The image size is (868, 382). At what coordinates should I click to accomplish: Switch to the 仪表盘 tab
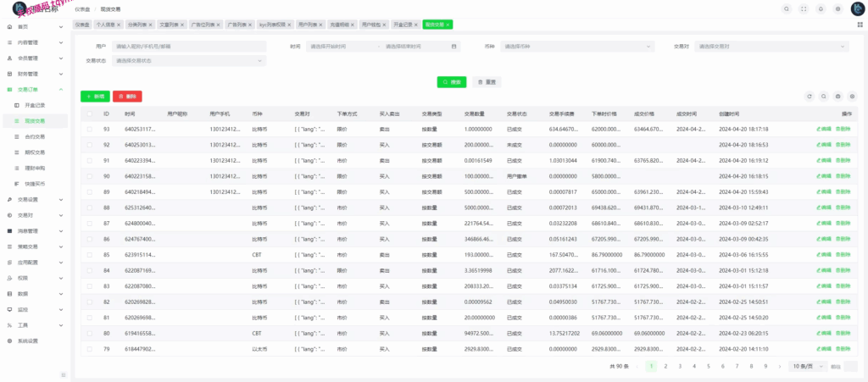(81, 25)
